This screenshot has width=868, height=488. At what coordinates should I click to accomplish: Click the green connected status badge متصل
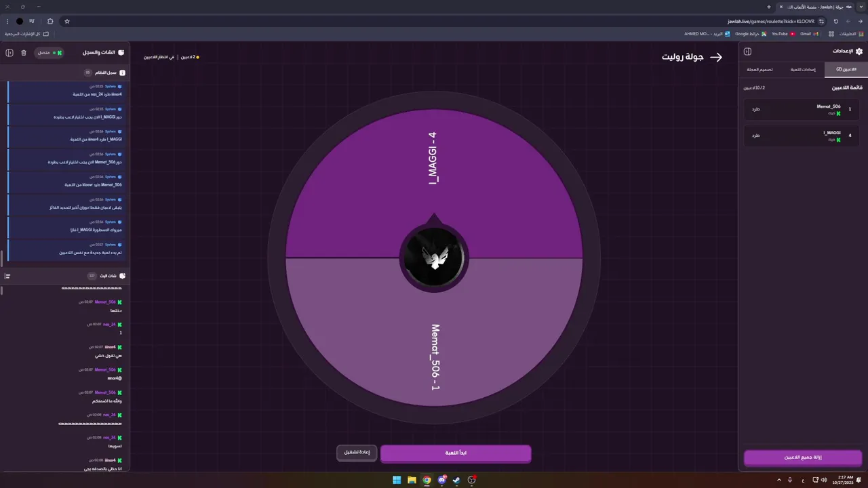click(x=49, y=52)
